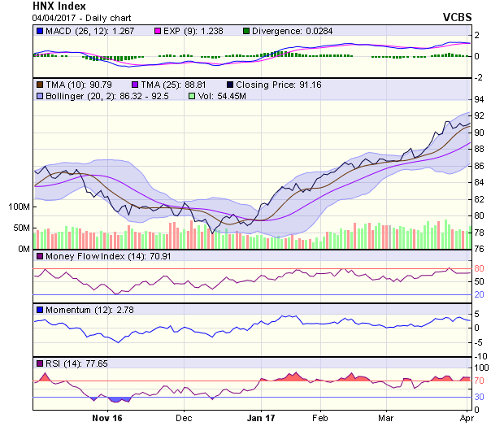The width and height of the screenshot is (504, 435).
Task: Select the Jan 17 date axis label
Action: pyautogui.click(x=263, y=419)
